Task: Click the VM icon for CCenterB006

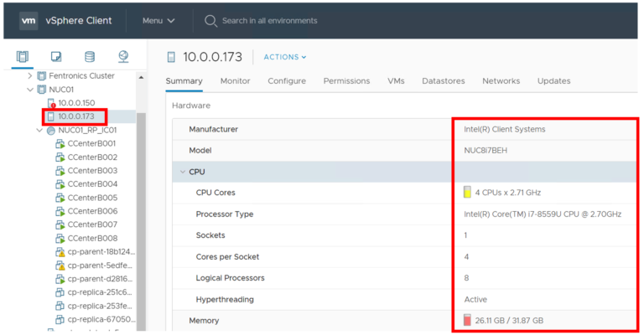Action: pyautogui.click(x=60, y=211)
